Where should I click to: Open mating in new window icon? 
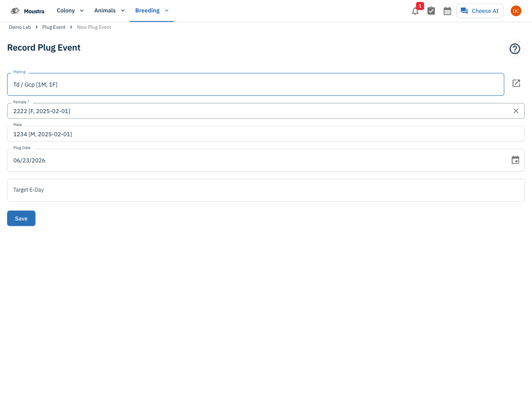(516, 83)
